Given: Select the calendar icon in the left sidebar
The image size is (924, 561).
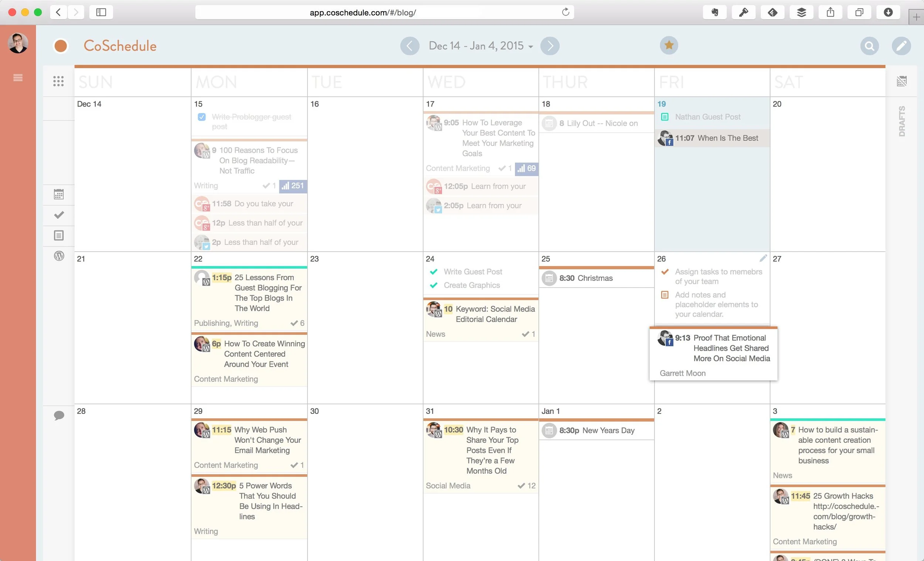Looking at the screenshot, I should (59, 195).
